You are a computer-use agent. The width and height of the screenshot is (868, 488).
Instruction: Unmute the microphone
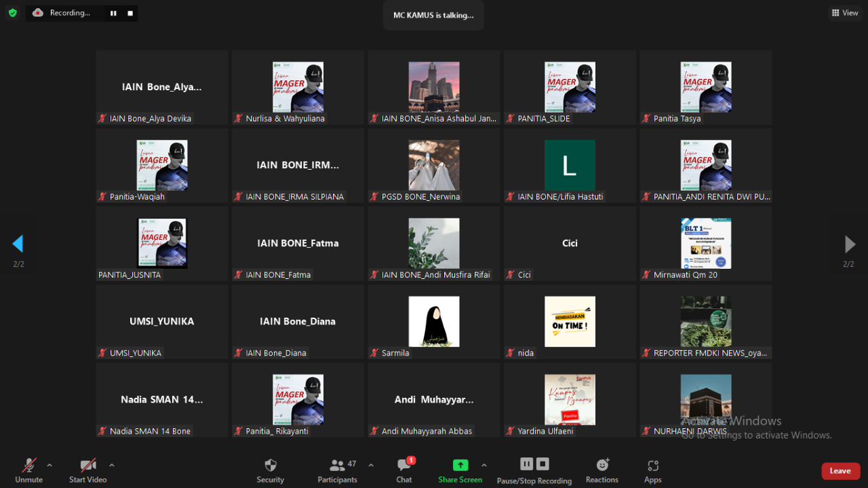tap(29, 470)
